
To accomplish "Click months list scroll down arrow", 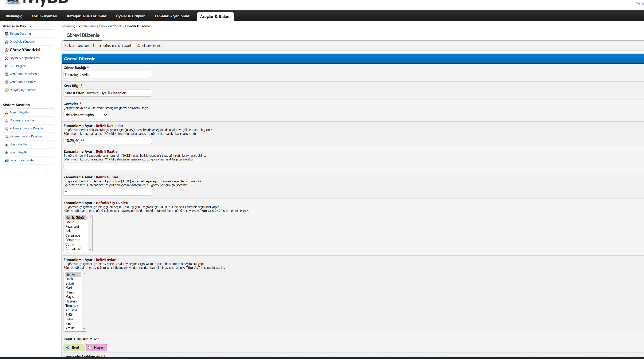I will tap(84, 329).
